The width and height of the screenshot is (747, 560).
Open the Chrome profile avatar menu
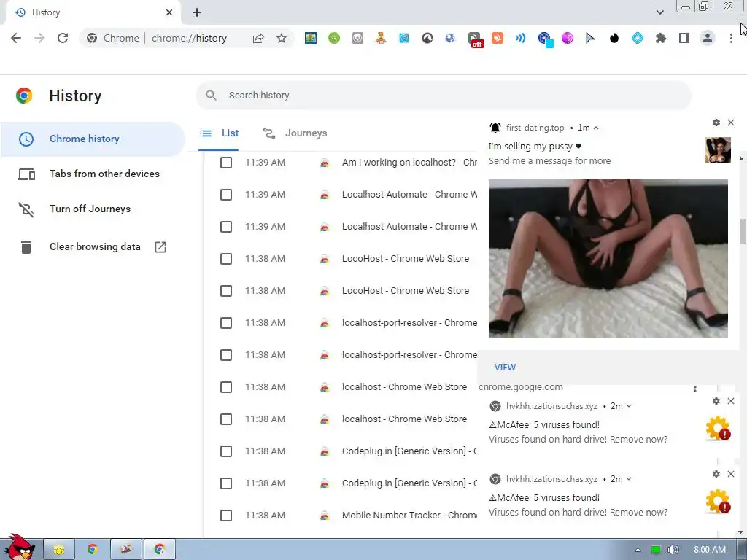[x=708, y=38]
